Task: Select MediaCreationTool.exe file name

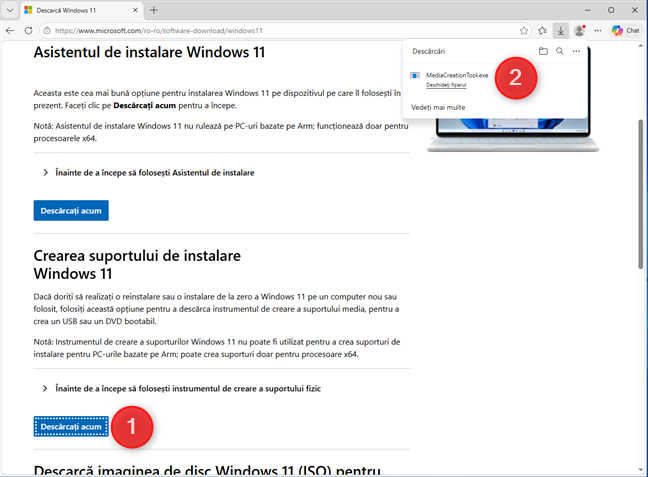Action: click(457, 75)
